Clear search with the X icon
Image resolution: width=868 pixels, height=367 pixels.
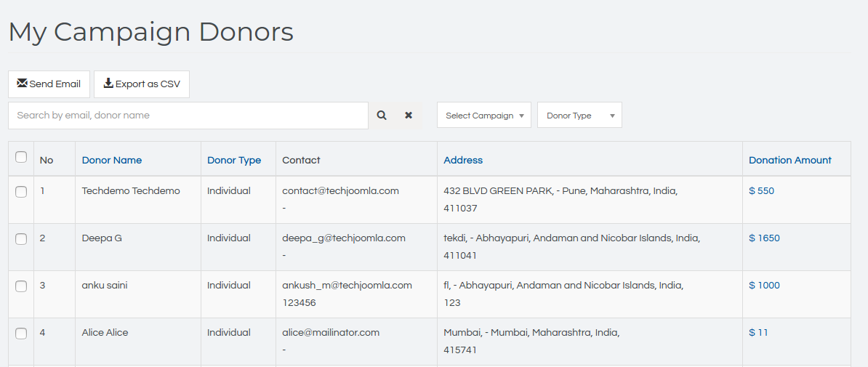click(x=409, y=116)
